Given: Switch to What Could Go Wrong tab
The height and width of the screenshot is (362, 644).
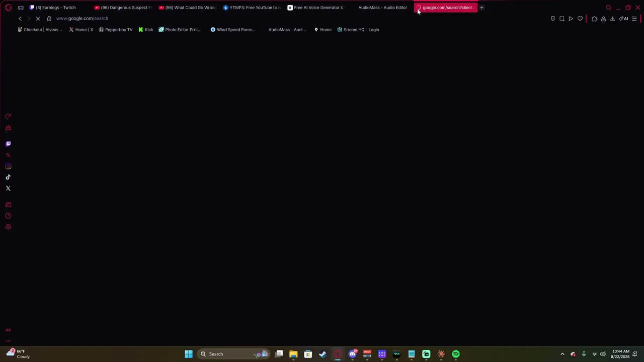Looking at the screenshot, I should [188, 8].
